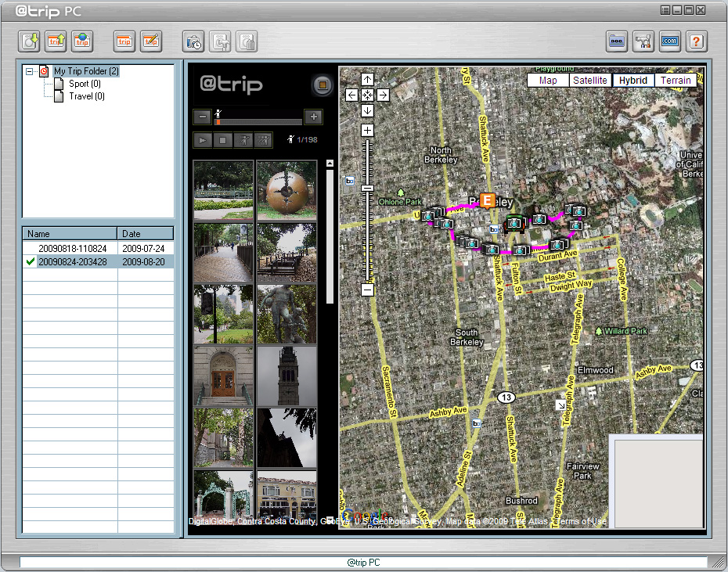
Task: Click the plus button beside the progress bar
Action: coord(313,117)
